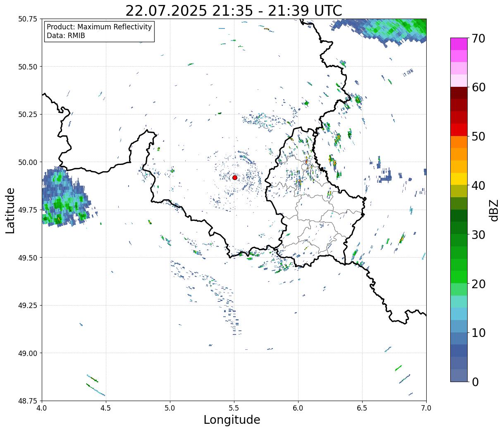Click the colorbar tick label 10
This screenshot has width=504, height=430.
[x=478, y=333]
